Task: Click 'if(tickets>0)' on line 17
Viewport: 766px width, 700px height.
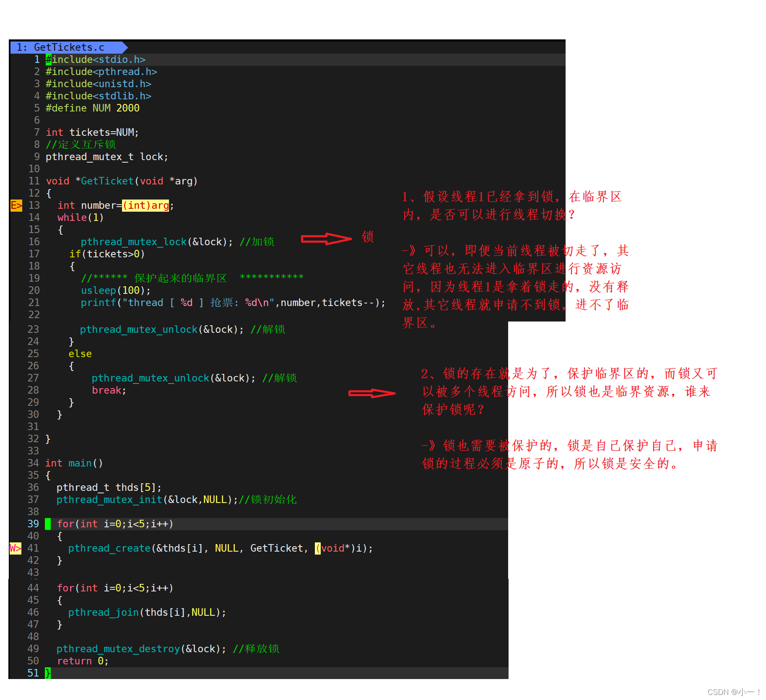Action: [107, 254]
